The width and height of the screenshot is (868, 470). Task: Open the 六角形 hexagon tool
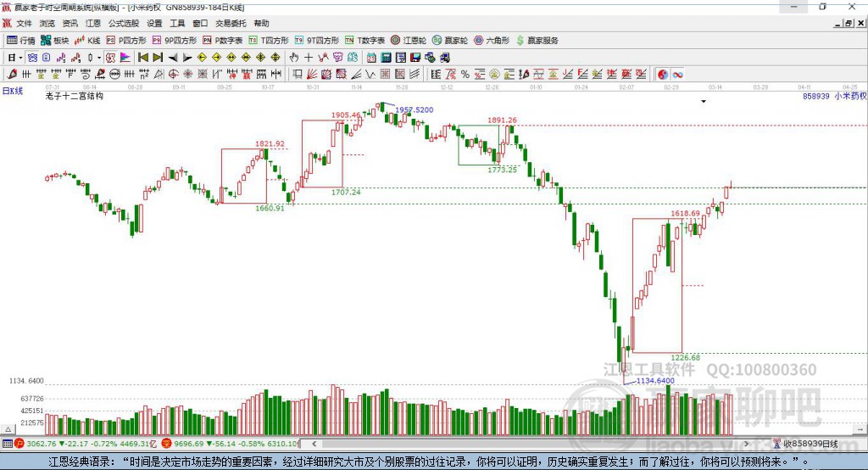point(492,41)
